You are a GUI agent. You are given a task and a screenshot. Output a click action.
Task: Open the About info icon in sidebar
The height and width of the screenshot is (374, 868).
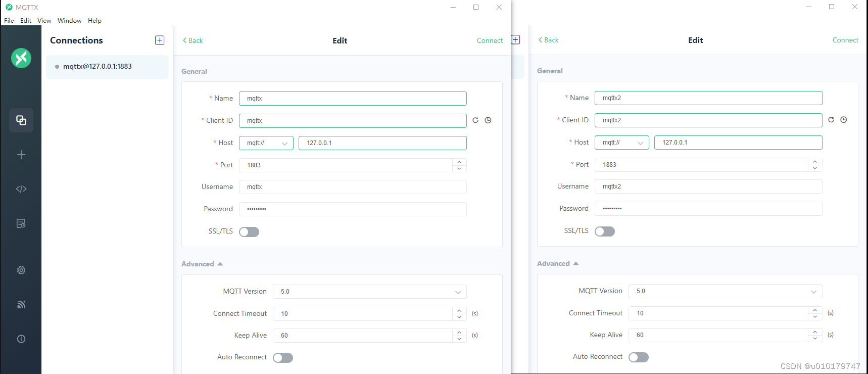pos(21,339)
